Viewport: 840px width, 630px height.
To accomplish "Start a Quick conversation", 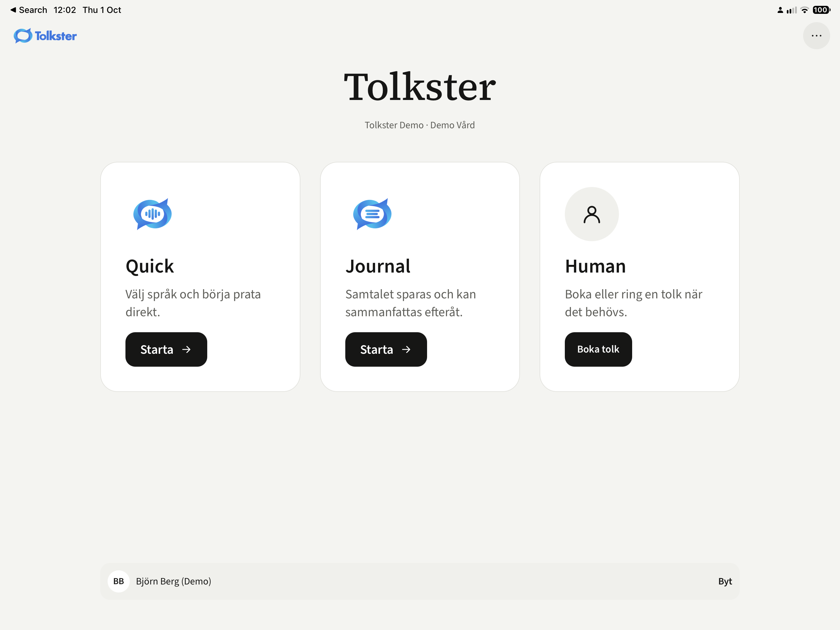I will click(166, 349).
